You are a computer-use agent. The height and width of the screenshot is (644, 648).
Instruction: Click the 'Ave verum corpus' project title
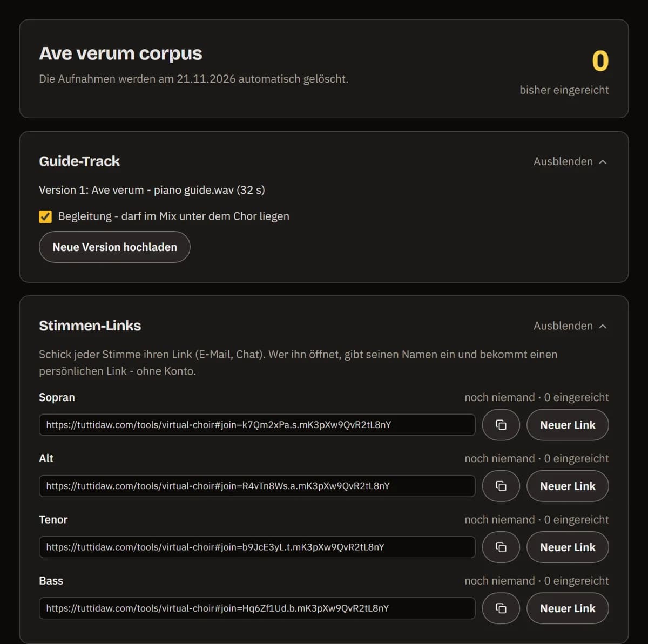(x=120, y=53)
